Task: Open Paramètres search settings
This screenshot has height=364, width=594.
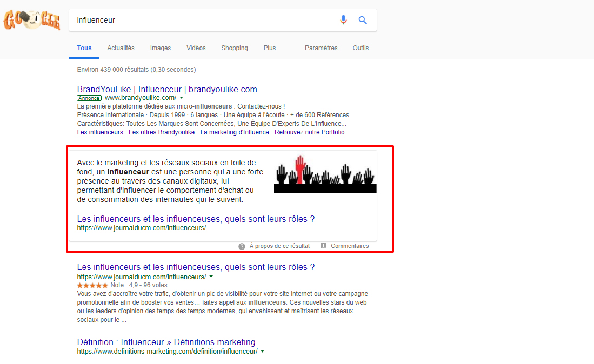Action: (321, 48)
